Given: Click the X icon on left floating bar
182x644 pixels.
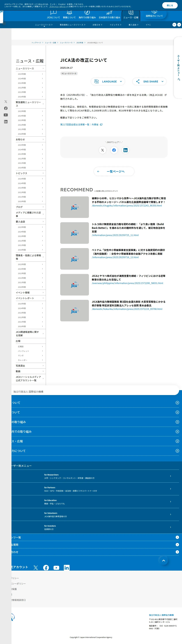Looking at the screenshot, I should tap(6, 102).
